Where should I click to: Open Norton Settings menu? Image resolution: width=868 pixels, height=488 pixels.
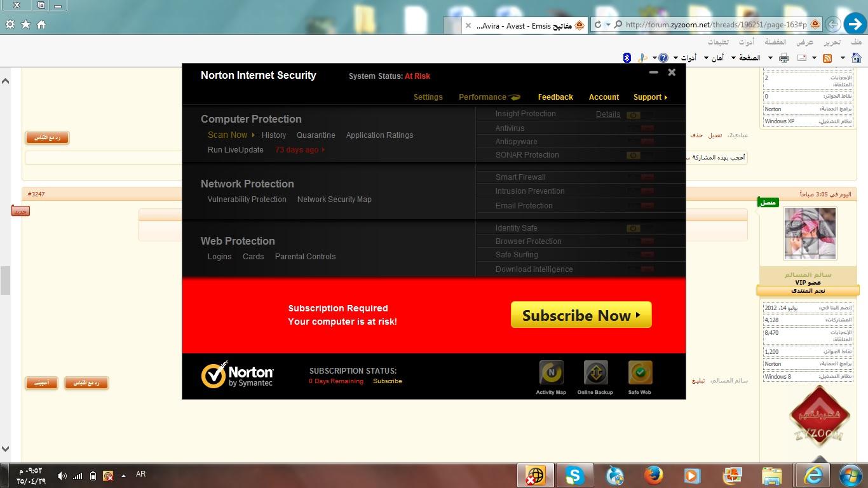pos(428,97)
